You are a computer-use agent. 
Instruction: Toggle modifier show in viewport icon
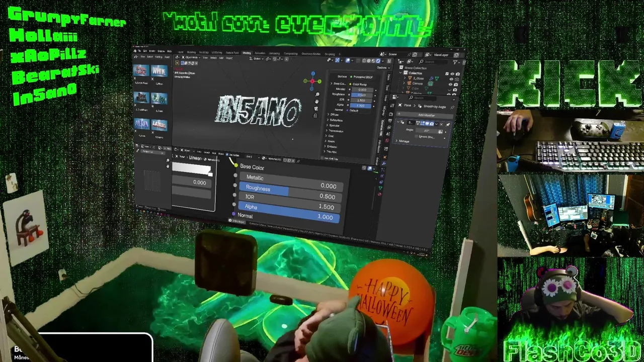(427, 123)
